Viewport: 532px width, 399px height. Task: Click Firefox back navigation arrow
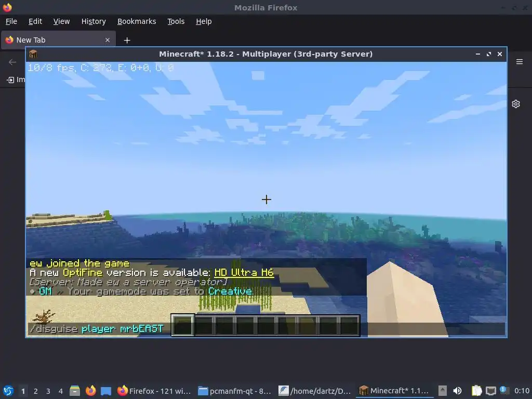[x=12, y=62]
